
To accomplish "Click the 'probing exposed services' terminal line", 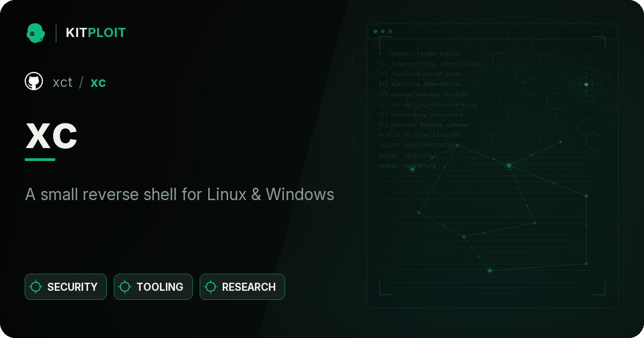I will 423,94.
